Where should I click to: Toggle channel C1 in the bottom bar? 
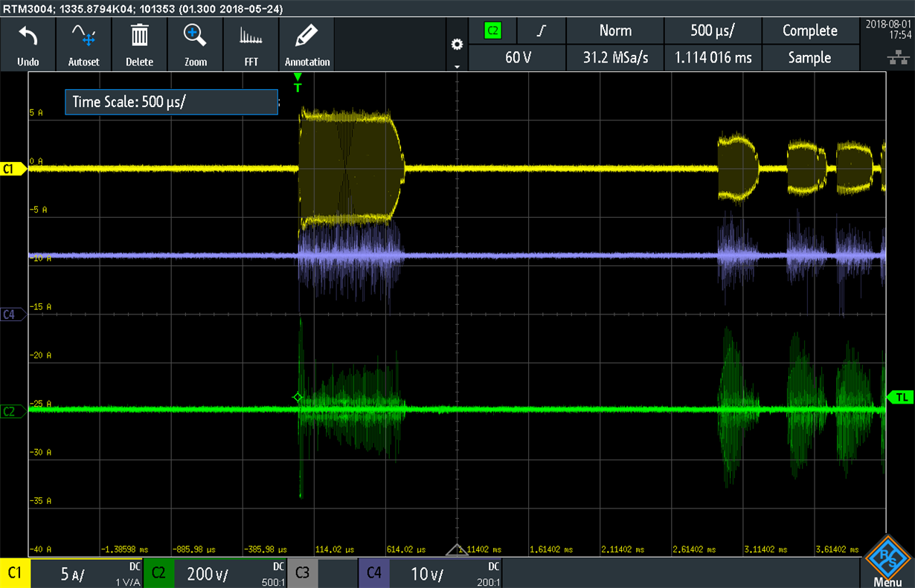tap(14, 572)
